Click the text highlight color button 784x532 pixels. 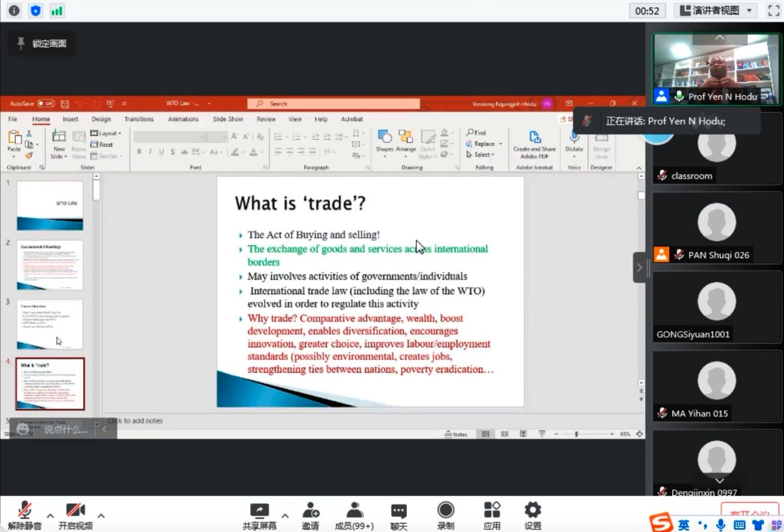[x=236, y=152]
